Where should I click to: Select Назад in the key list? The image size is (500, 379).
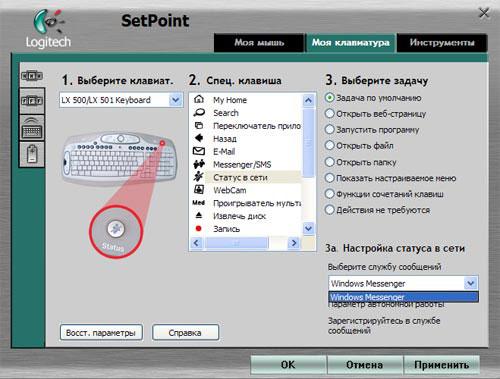tap(225, 139)
